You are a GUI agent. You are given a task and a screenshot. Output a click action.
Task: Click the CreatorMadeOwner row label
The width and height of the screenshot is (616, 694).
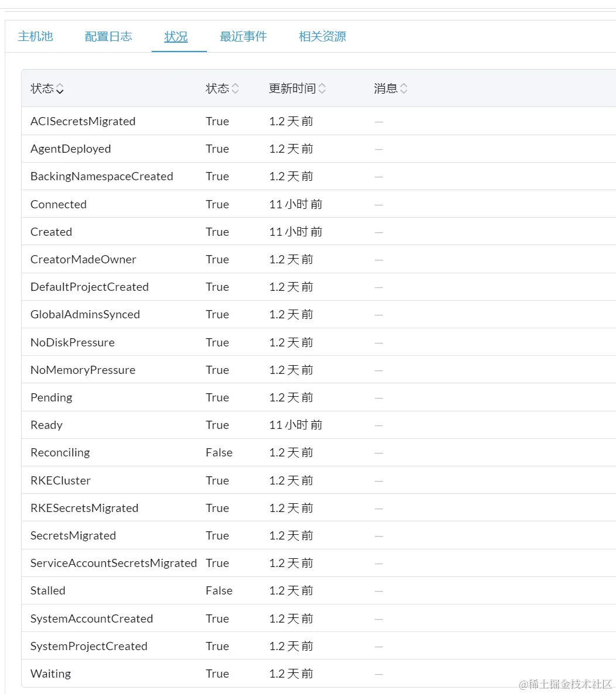83,259
